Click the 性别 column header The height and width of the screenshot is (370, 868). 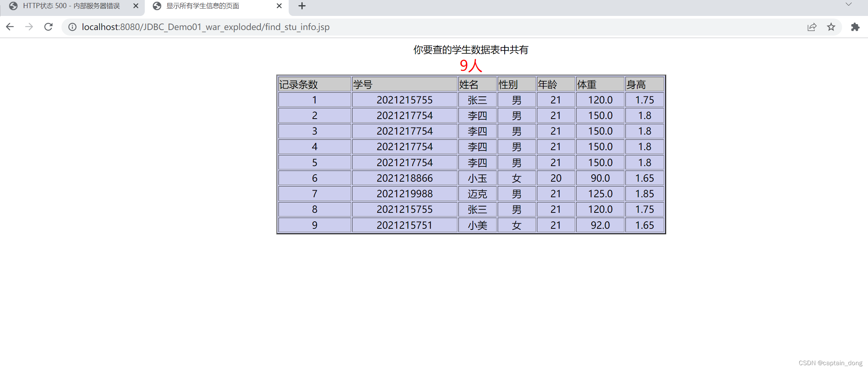pos(517,84)
